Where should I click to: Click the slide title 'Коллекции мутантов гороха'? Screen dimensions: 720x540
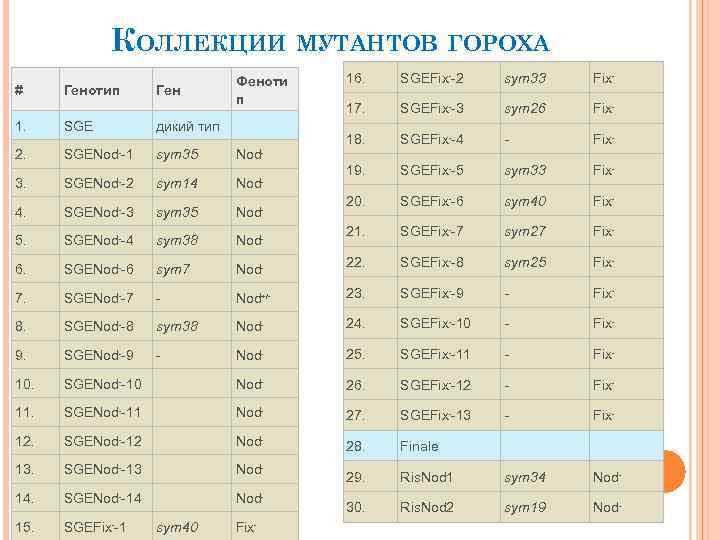point(331,42)
